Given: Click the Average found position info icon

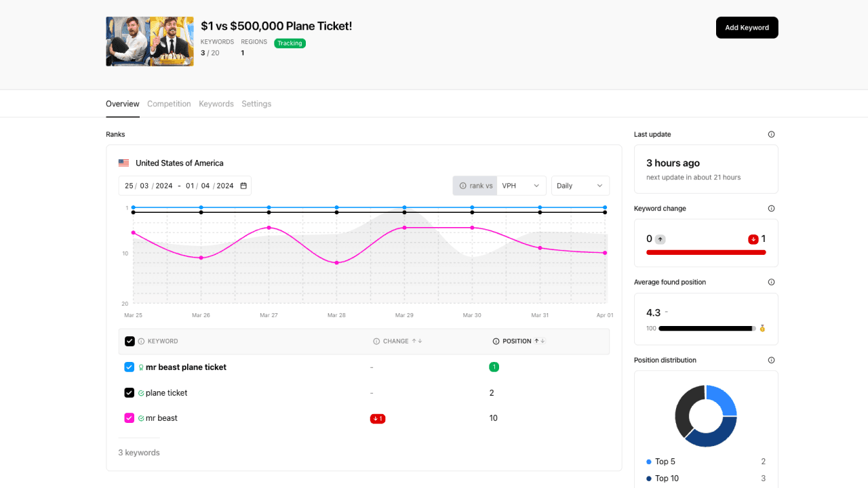Looking at the screenshot, I should point(771,282).
